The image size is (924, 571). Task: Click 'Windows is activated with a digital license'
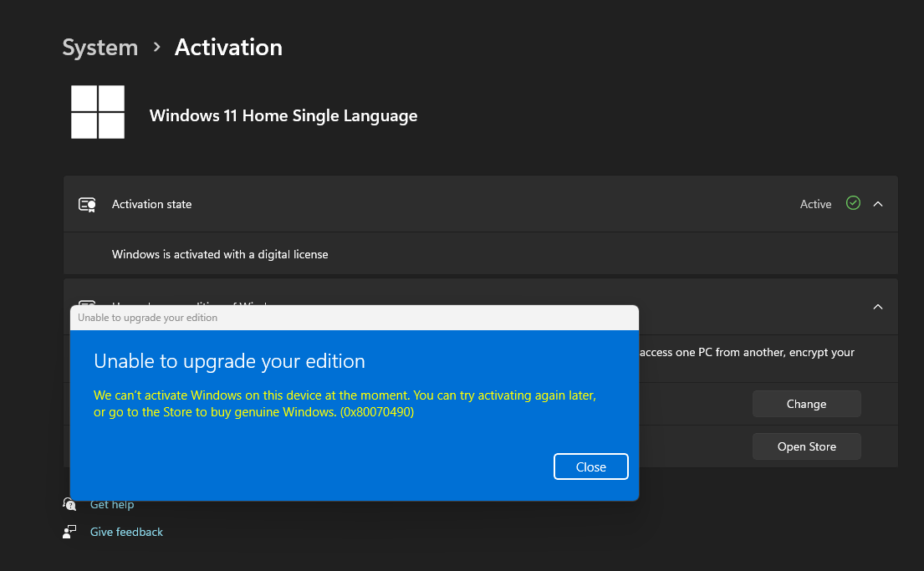coord(220,254)
